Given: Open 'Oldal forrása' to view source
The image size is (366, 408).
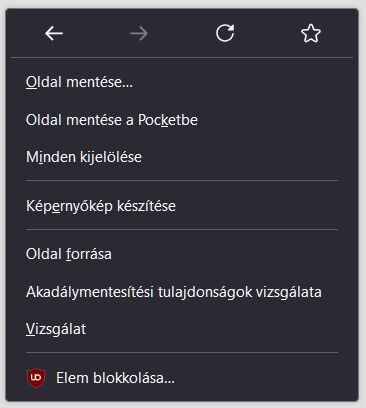Looking at the screenshot, I should pos(182,254).
